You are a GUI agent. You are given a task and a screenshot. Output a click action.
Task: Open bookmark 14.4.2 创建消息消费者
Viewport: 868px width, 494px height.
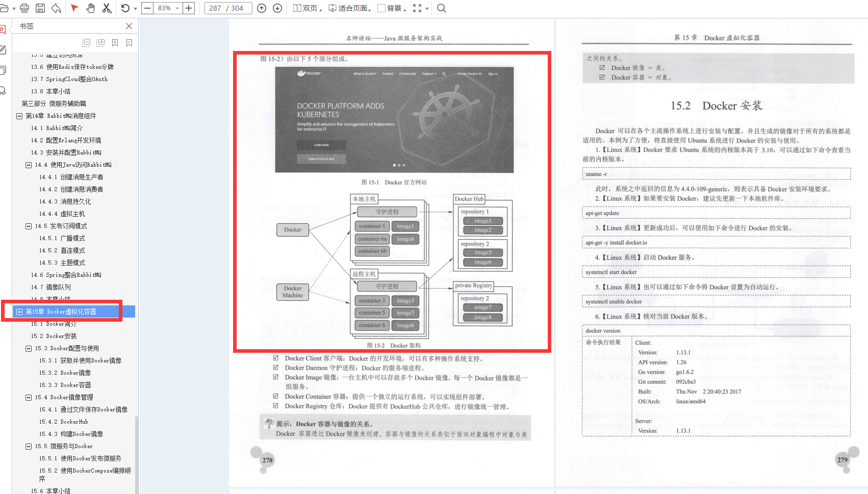(x=71, y=189)
